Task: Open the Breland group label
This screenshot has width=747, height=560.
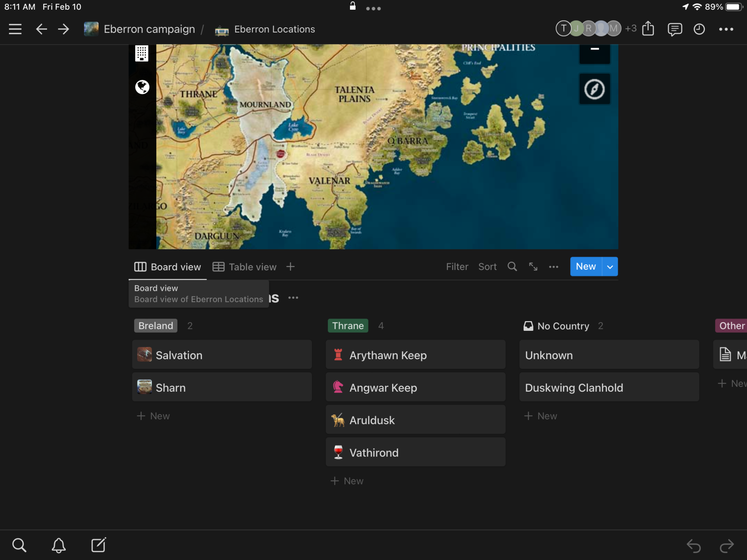Action: (x=156, y=326)
